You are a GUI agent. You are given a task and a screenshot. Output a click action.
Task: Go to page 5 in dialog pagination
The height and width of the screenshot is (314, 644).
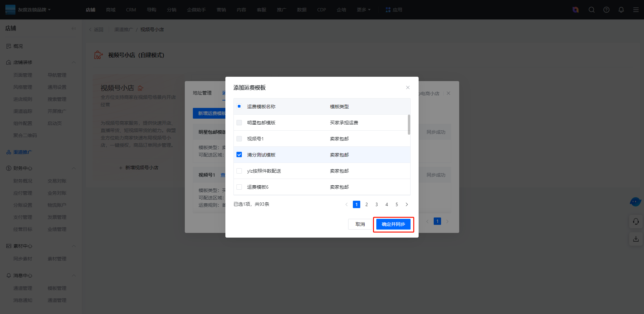click(x=397, y=204)
